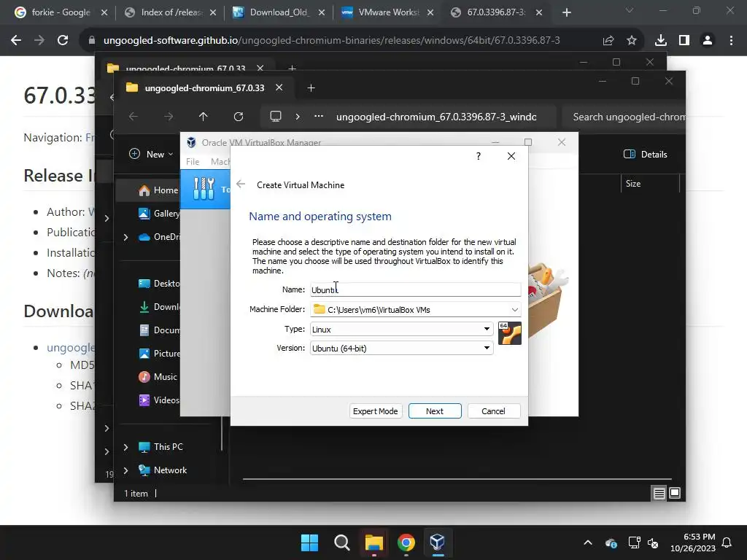Open File Explorer from the taskbar
This screenshot has height=560, width=747.
(x=374, y=542)
